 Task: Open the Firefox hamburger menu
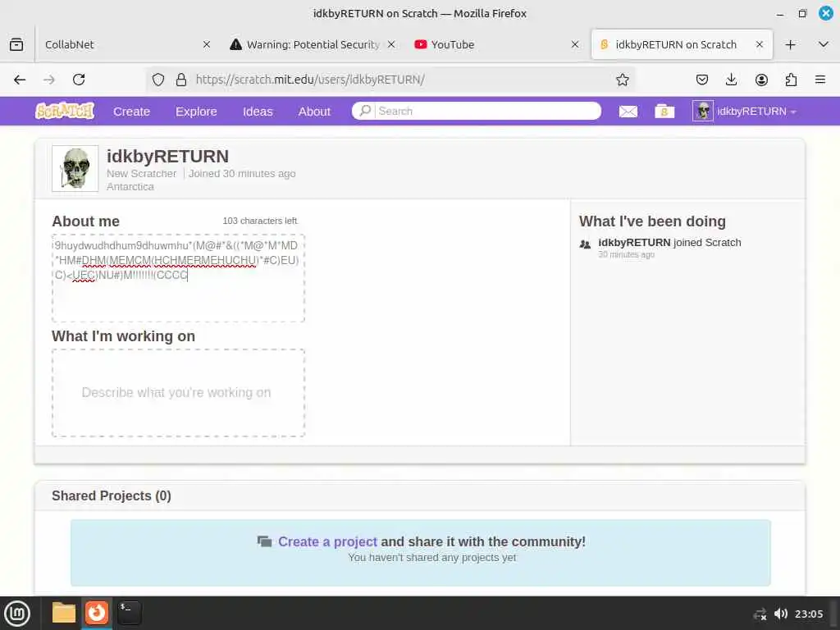tap(820, 80)
